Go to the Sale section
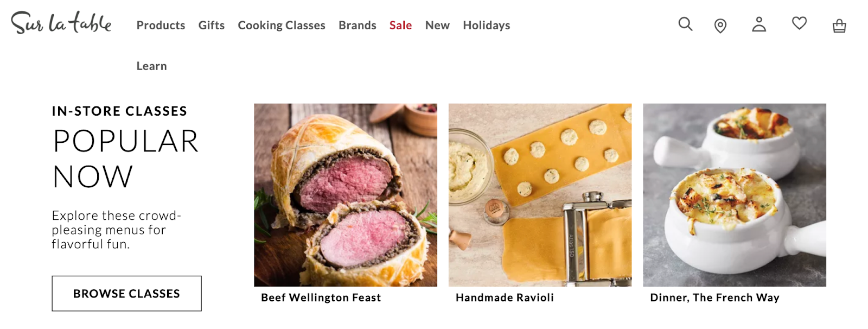 tap(400, 25)
